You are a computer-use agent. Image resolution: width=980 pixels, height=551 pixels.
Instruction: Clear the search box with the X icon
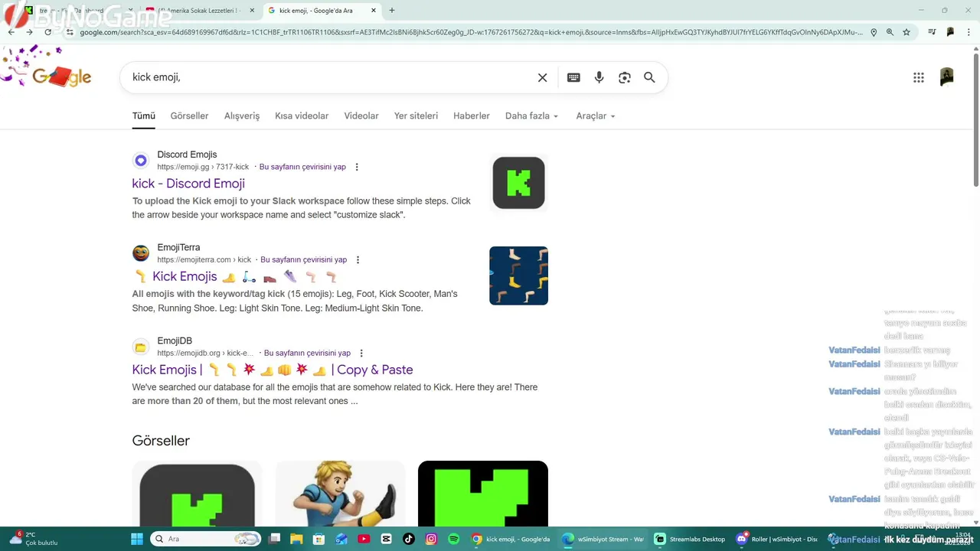coord(542,77)
